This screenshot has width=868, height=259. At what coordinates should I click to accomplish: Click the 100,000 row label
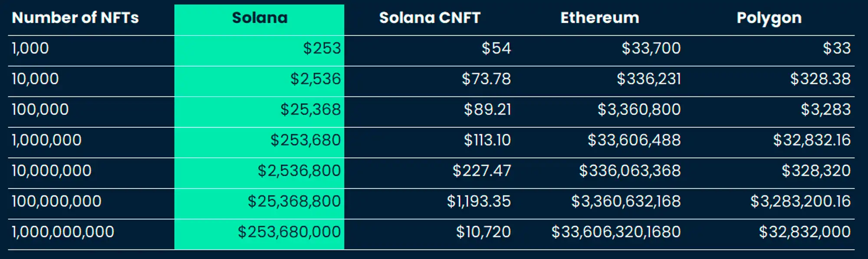click(x=40, y=110)
